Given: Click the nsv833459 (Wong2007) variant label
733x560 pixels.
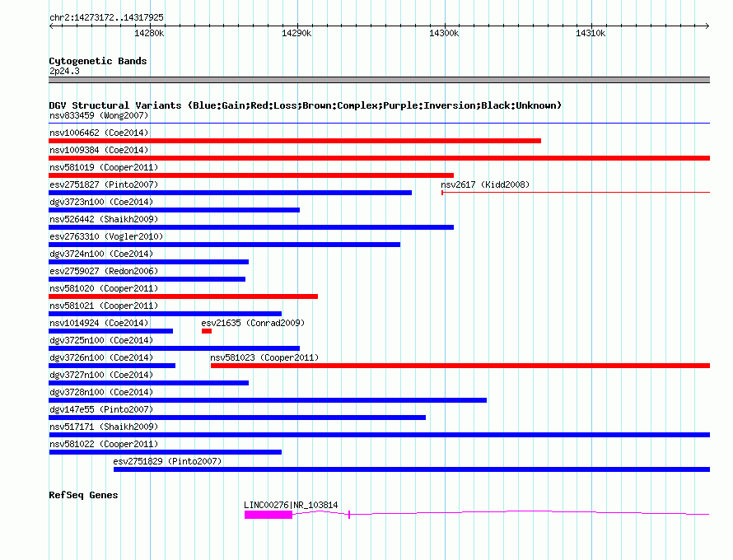Looking at the screenshot, I should pos(99,115).
